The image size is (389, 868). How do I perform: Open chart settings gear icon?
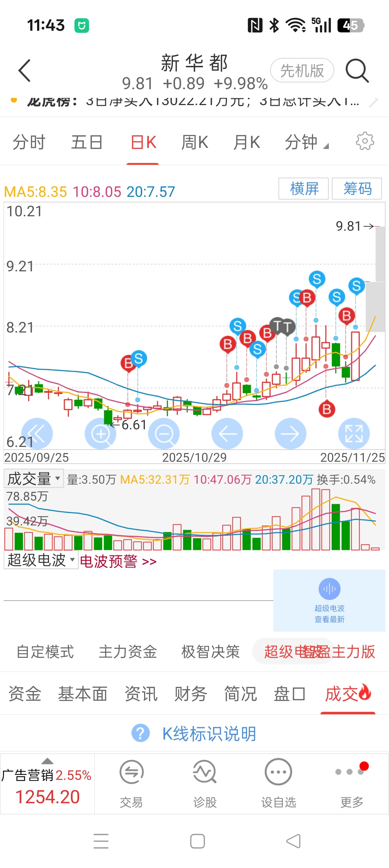click(x=365, y=141)
